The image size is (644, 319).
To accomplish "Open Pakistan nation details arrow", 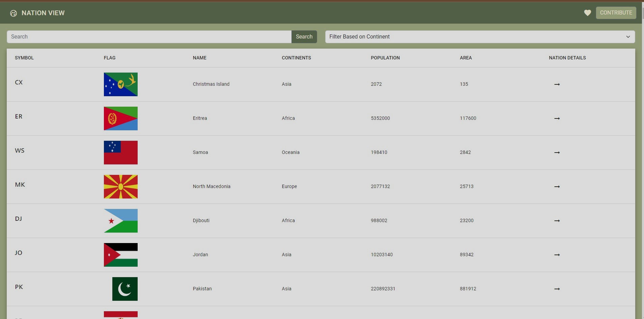I will pos(557,289).
